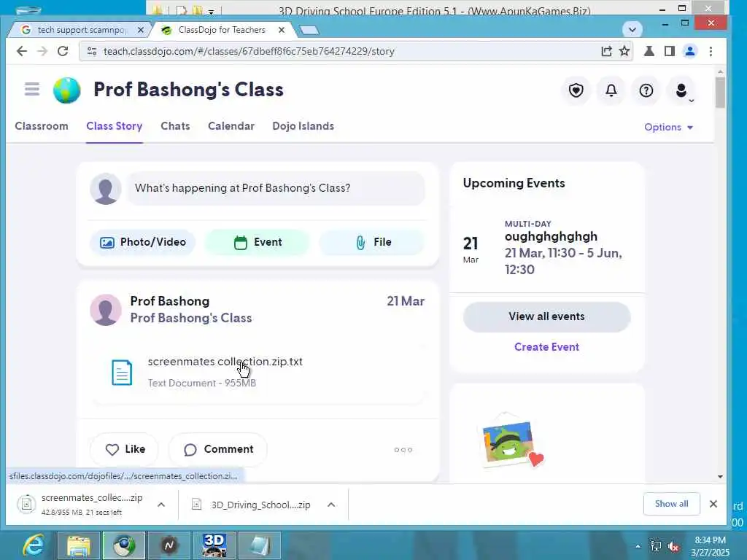Screen dimensions: 747x560
Task: Click the browser forward arrow
Action: pos(42,51)
